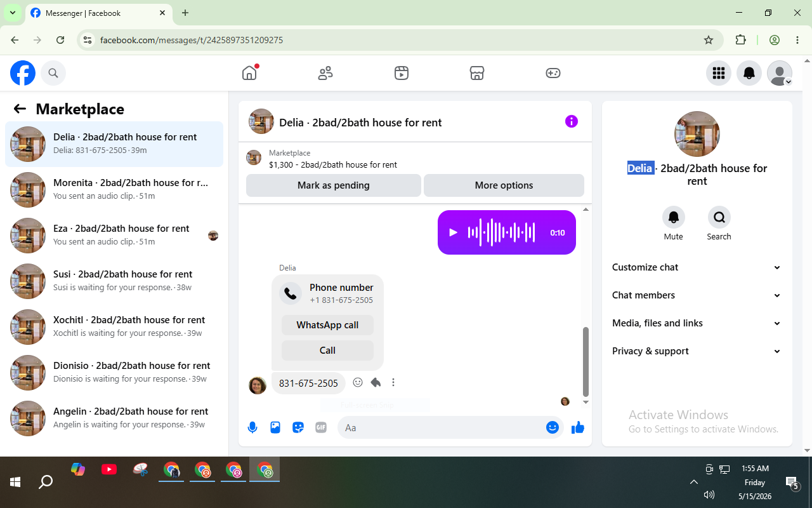This screenshot has height=508, width=812.
Task: React to the 831-675-2505 message
Action: (358, 382)
